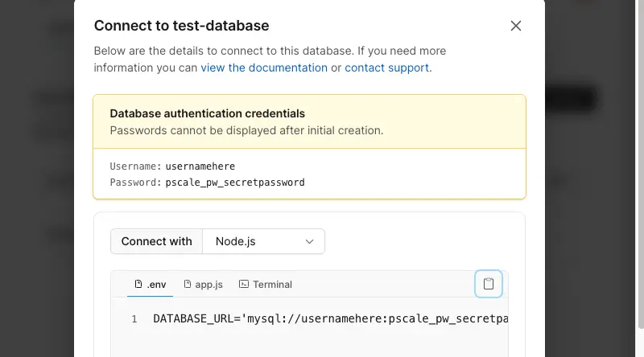Click the pscale_pw_secretpassword password value

point(235,183)
